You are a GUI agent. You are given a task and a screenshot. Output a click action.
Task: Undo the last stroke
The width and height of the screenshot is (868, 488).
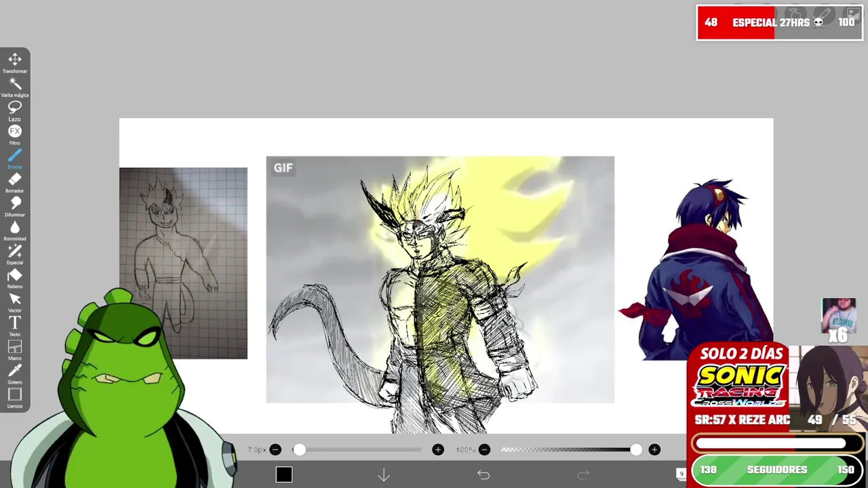(x=484, y=475)
